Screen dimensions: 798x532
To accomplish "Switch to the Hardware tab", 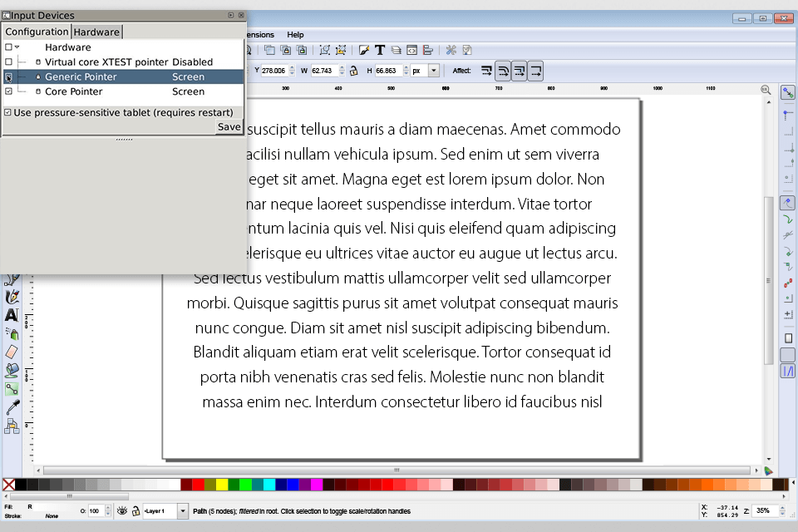I will click(x=96, y=32).
